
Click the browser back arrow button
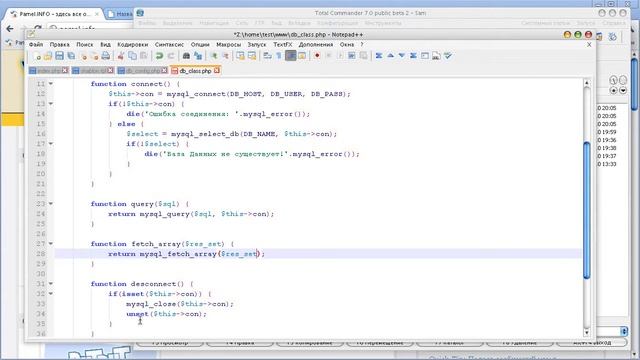tap(10, 29)
